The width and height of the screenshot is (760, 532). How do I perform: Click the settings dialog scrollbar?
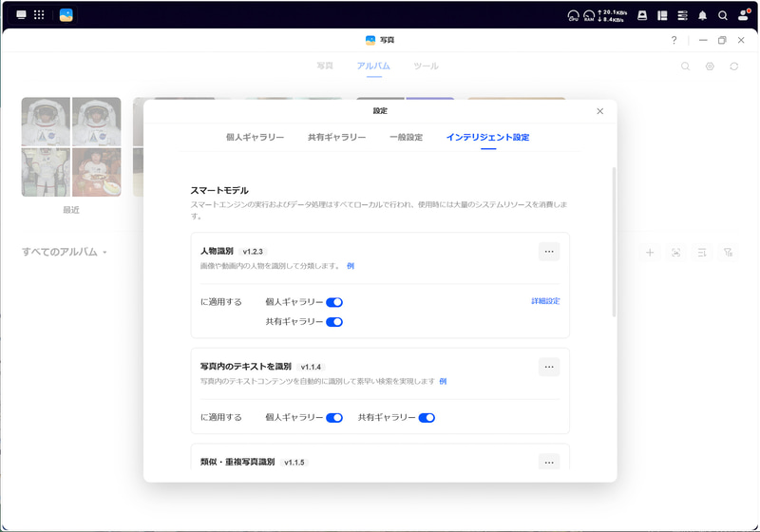click(614, 242)
